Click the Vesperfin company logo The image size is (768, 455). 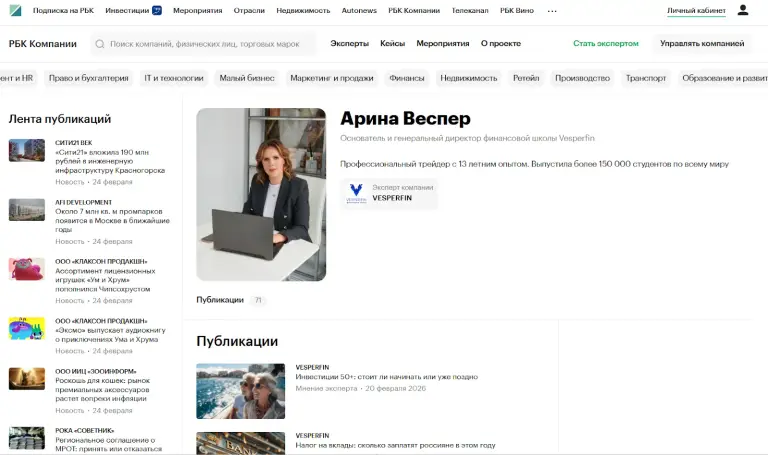(356, 193)
